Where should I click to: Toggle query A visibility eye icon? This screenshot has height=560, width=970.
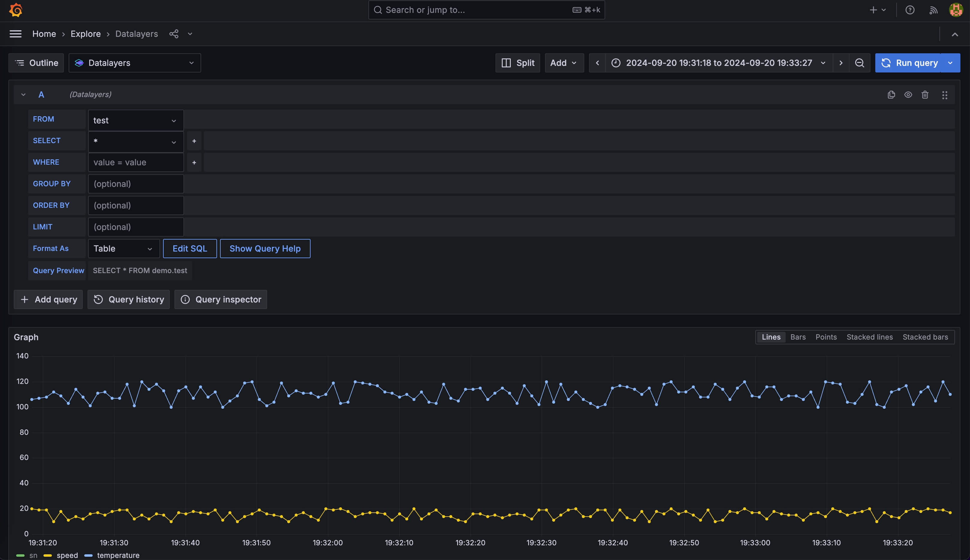tap(908, 95)
